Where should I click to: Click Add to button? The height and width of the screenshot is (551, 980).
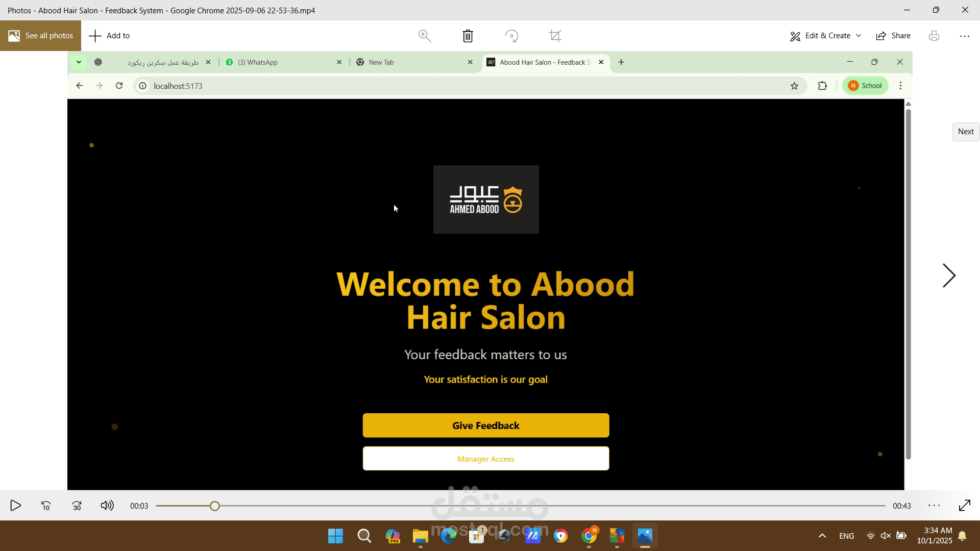pyautogui.click(x=109, y=36)
